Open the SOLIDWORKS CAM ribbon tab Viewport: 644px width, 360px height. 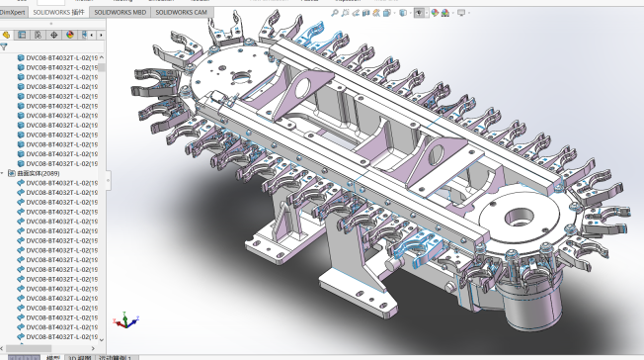coord(182,12)
